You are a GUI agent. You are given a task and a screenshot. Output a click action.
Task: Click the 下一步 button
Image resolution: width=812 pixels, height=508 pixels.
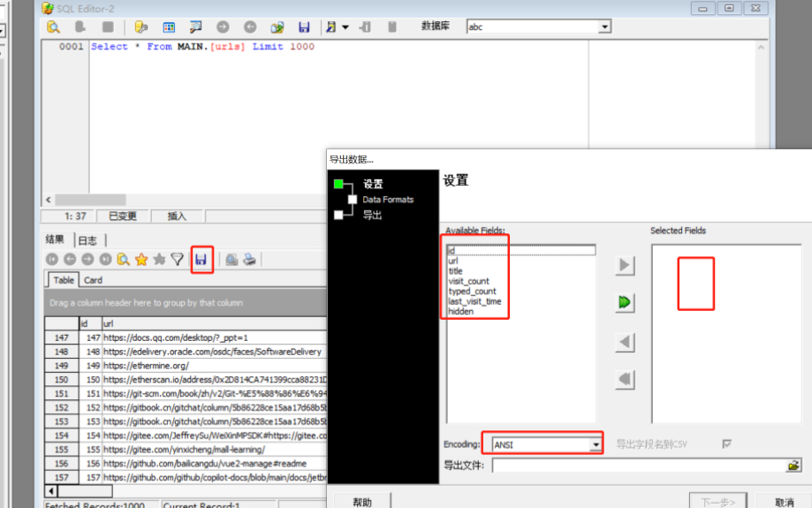[717, 501]
